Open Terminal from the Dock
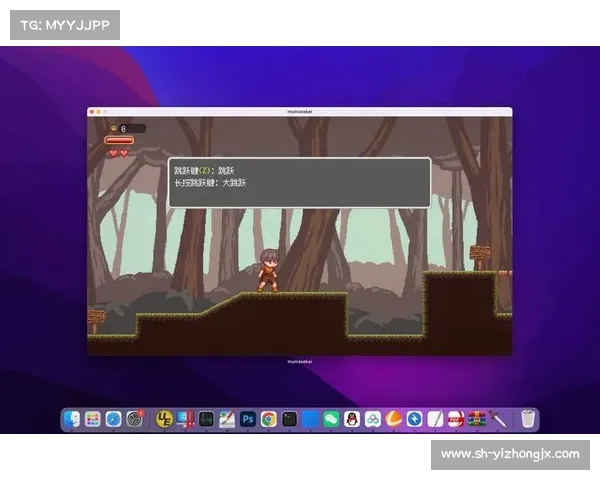The height and width of the screenshot is (480, 600). (x=289, y=419)
